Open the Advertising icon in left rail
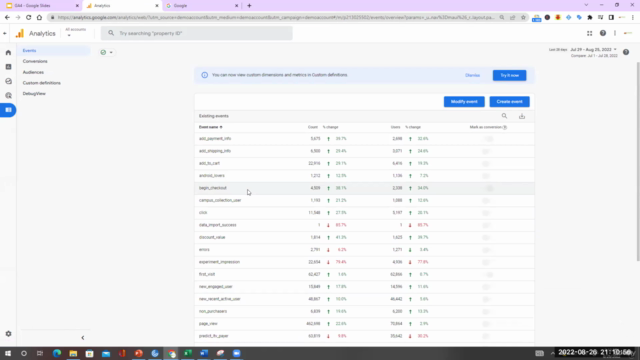This screenshot has width=640, height=360. (8, 96)
